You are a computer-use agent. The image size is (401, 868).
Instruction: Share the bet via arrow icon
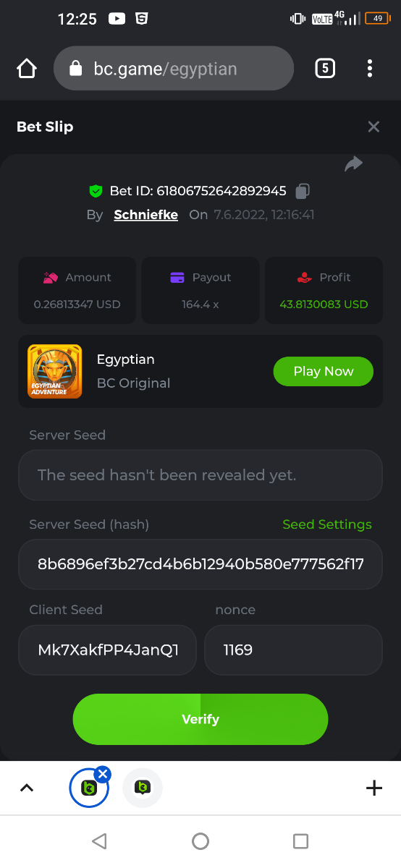tap(353, 164)
